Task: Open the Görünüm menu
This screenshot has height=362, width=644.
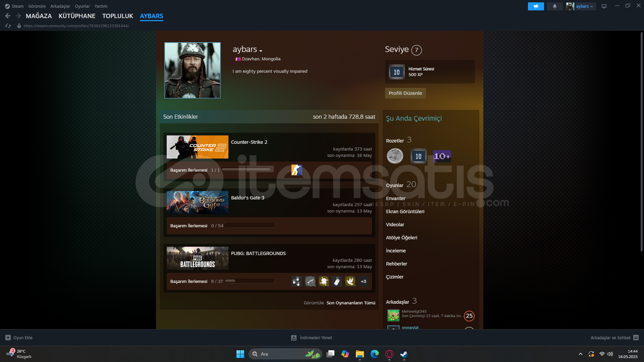Action: [37, 6]
